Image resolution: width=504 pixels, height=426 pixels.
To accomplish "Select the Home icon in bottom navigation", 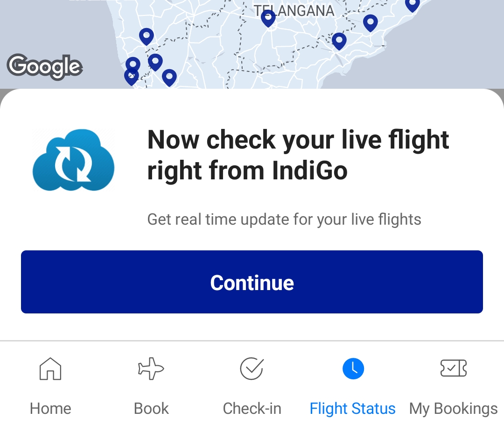I will (x=50, y=369).
